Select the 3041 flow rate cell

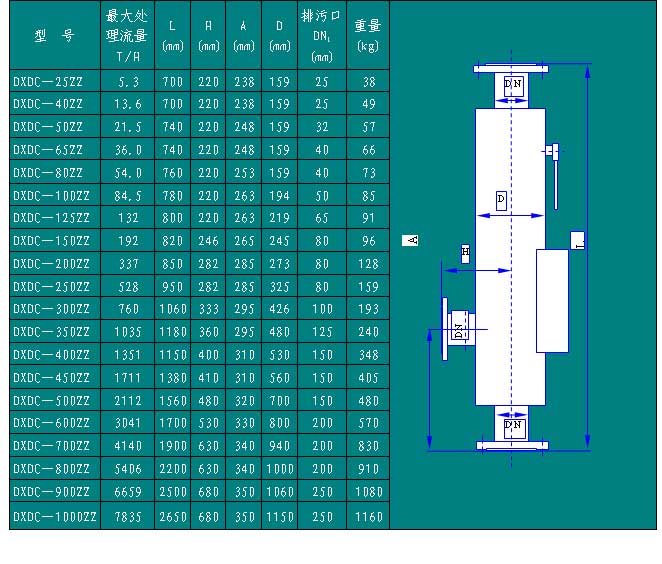click(127, 423)
